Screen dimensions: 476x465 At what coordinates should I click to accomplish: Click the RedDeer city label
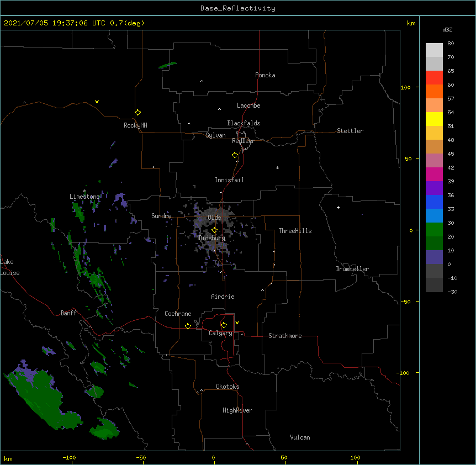pos(243,141)
